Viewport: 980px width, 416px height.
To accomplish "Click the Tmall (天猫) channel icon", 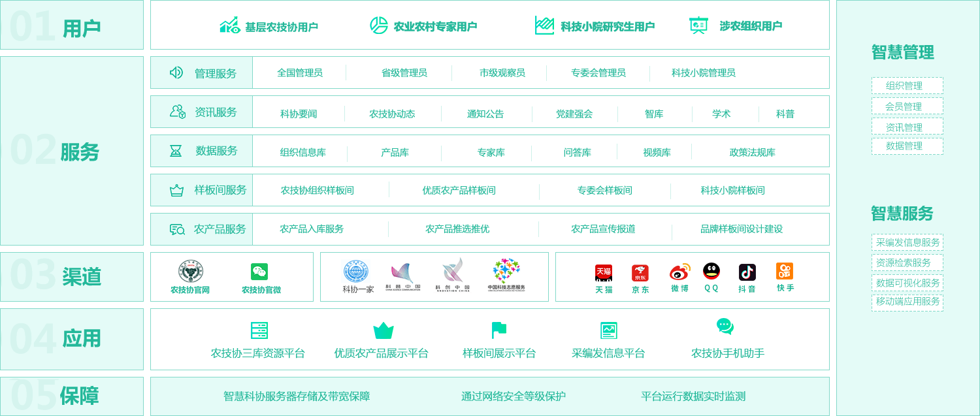I will [604, 273].
